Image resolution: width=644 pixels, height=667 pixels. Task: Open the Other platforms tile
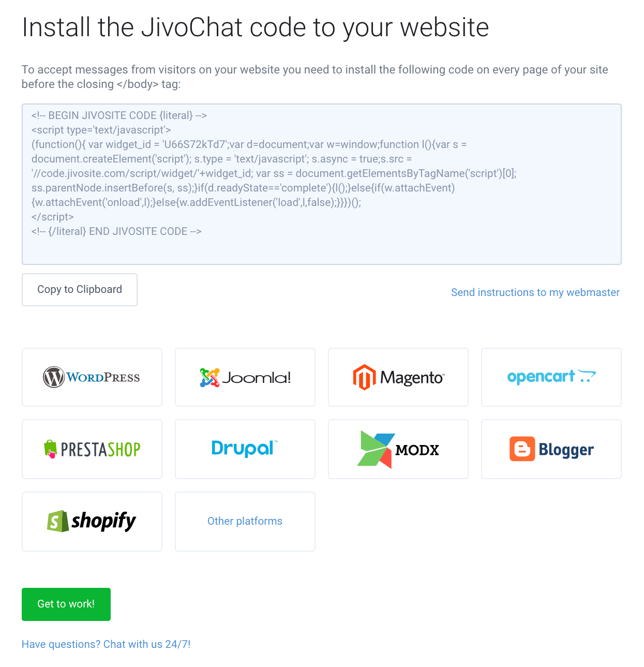coord(245,522)
